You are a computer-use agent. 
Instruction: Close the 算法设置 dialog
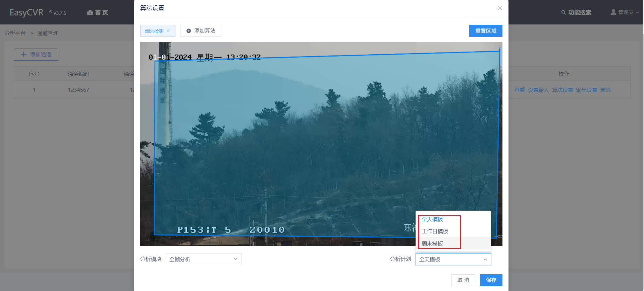[x=499, y=8]
